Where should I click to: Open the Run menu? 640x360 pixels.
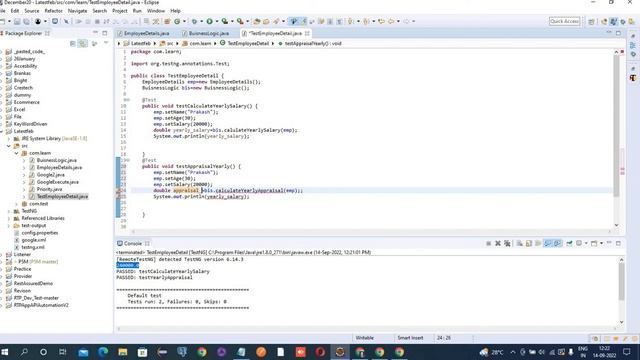137,11
